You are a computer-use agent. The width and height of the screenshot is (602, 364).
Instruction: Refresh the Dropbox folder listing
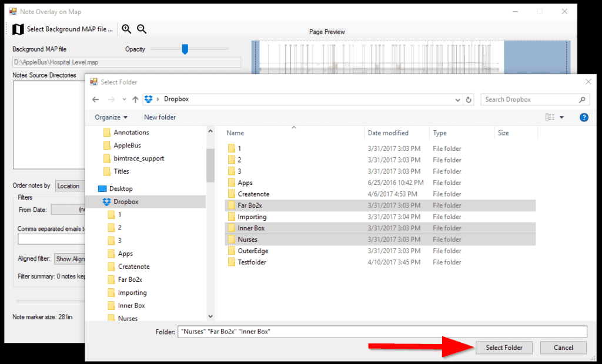(x=469, y=100)
